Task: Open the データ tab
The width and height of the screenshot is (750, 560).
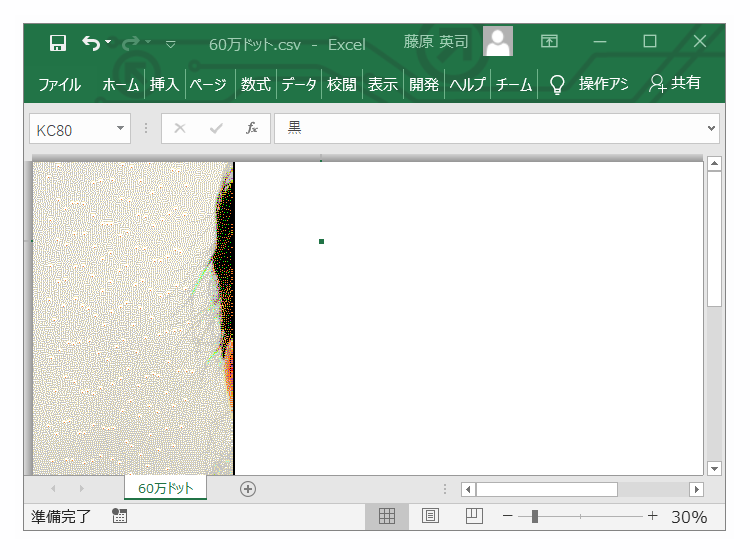Action: [x=298, y=84]
